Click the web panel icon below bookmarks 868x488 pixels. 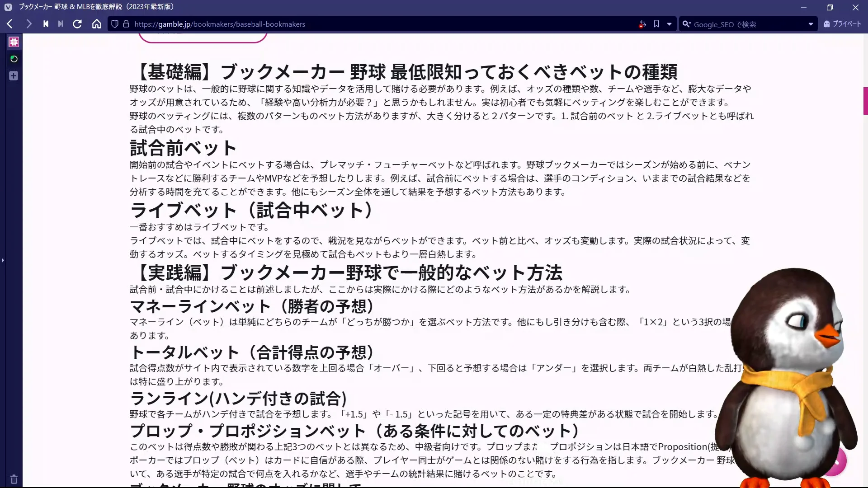14,59
